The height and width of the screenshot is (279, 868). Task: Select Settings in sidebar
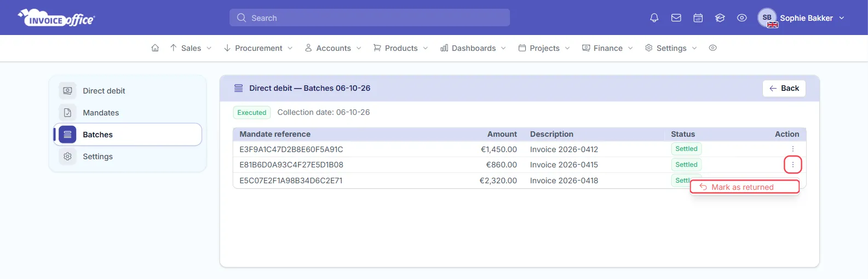click(128, 156)
